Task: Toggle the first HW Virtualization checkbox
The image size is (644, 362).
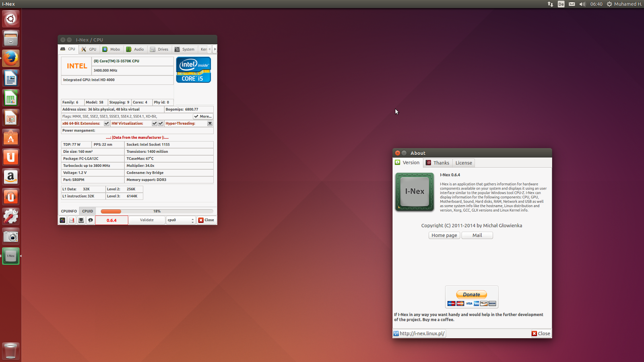Action: (155, 123)
